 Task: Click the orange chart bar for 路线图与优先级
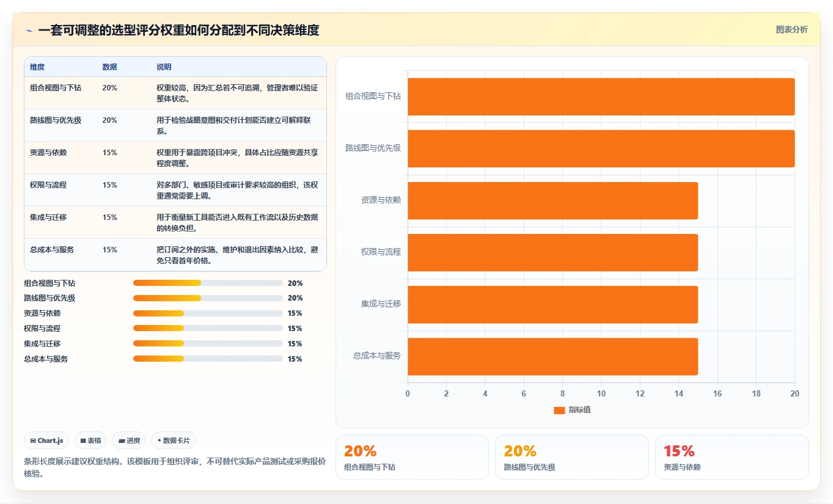point(601,148)
